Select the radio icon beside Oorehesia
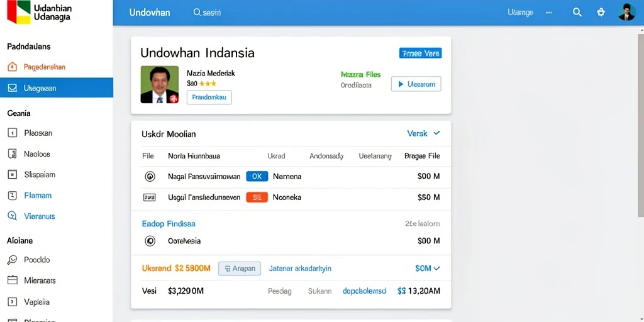Image resolution: width=644 pixels, height=322 pixels. pyautogui.click(x=150, y=241)
